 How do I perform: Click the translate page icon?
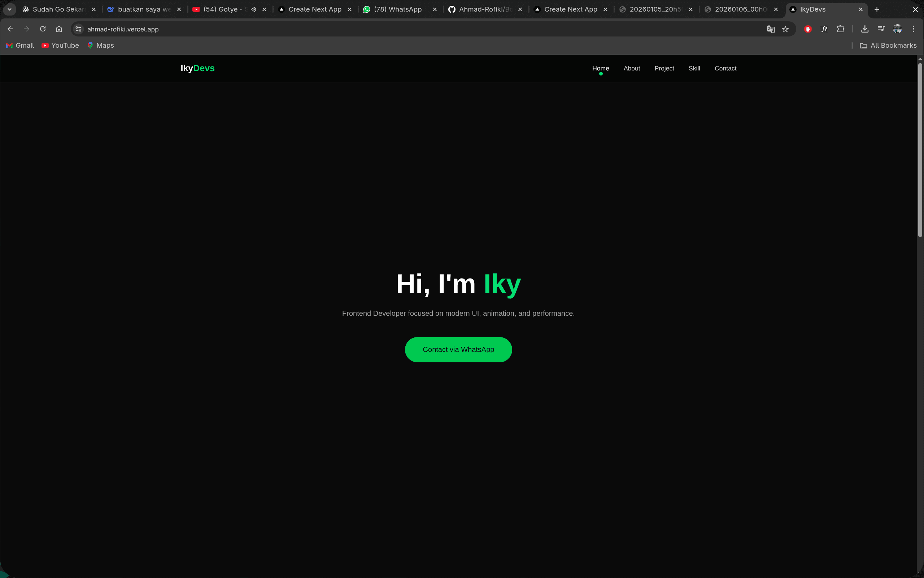(771, 29)
